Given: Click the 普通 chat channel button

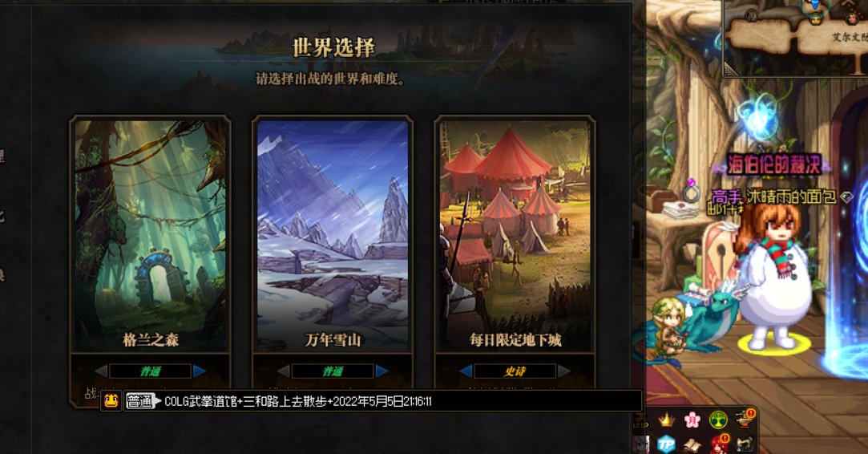Looking at the screenshot, I should [140, 401].
